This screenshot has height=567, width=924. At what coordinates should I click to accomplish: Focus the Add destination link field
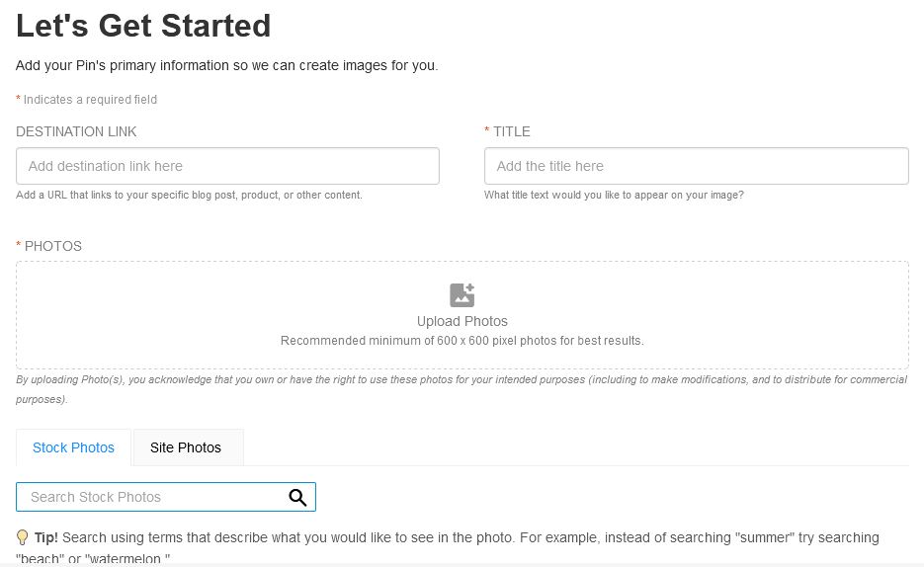[x=227, y=166]
